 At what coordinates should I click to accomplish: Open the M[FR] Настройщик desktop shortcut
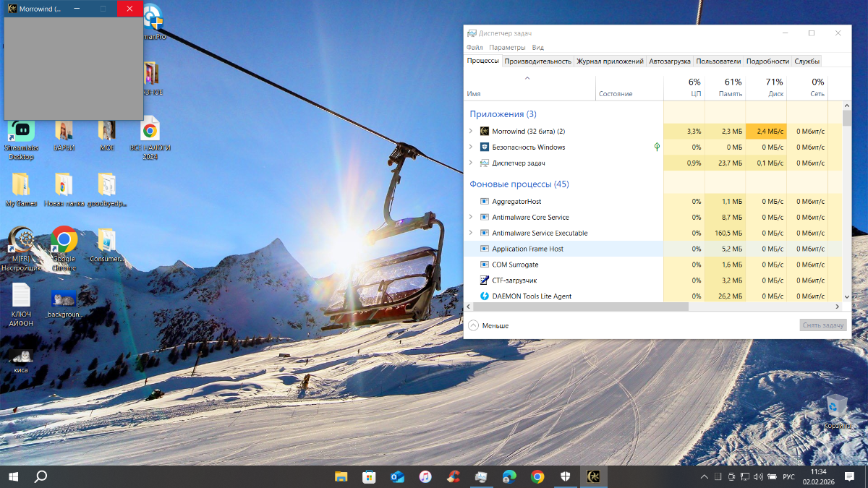point(22,241)
